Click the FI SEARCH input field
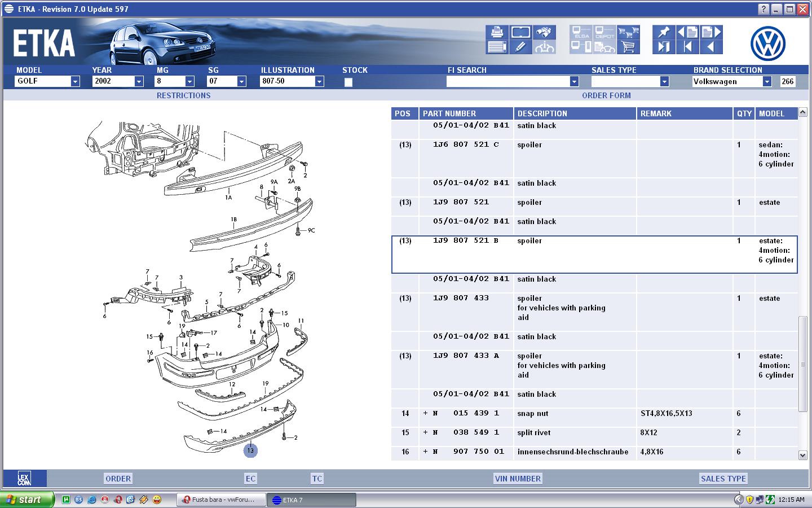 point(507,82)
